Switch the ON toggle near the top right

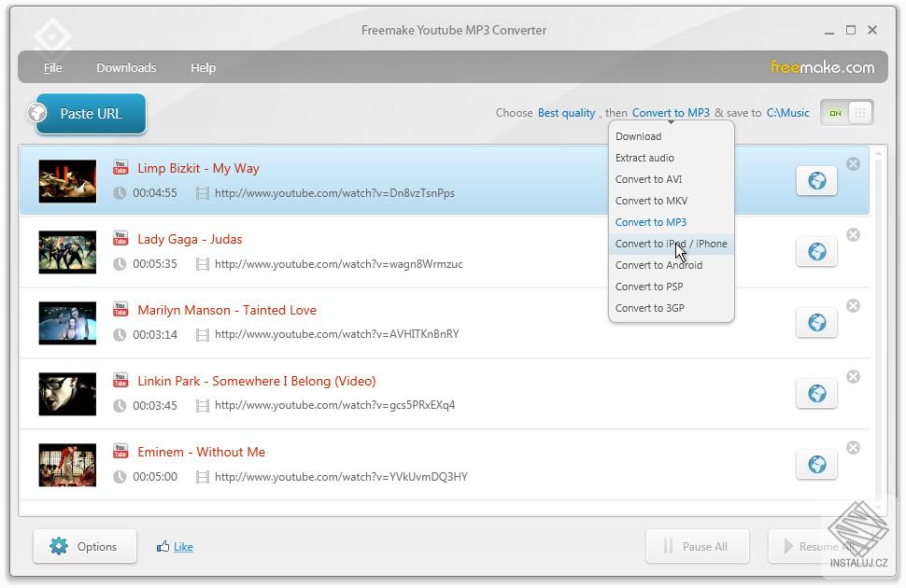pos(834,112)
